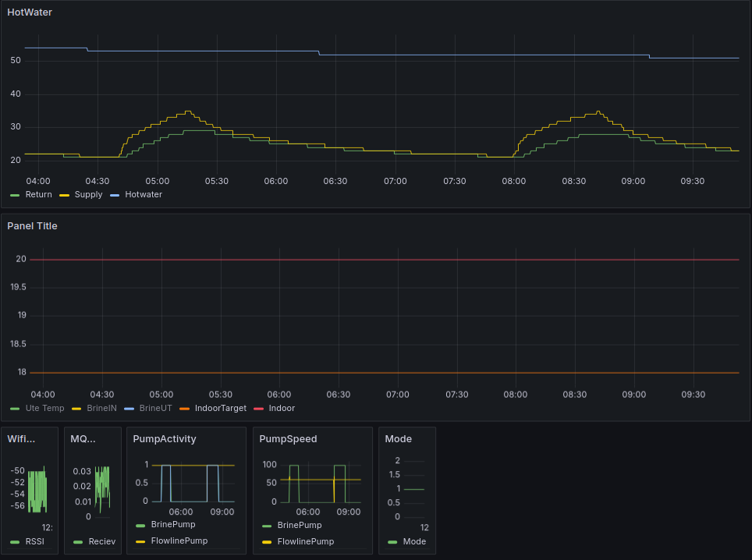Open the MQ panel title menu
This screenshot has height=560, width=752.
83,438
